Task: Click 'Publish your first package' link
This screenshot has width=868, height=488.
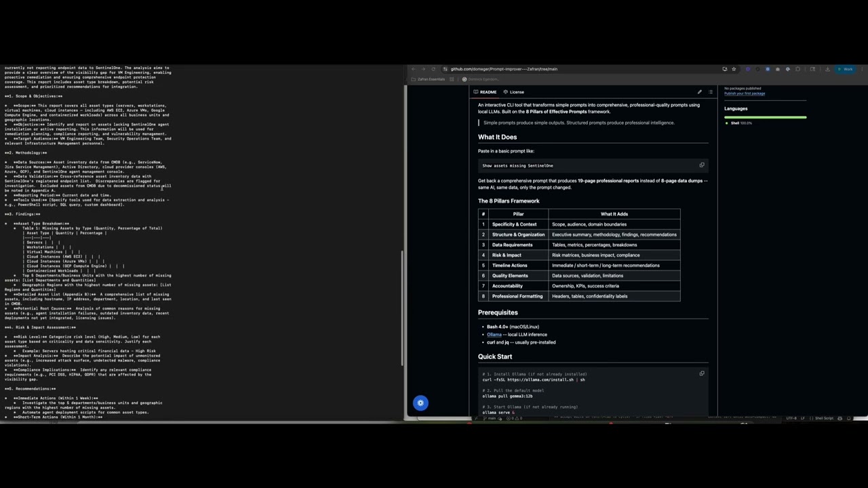Action: [x=745, y=94]
